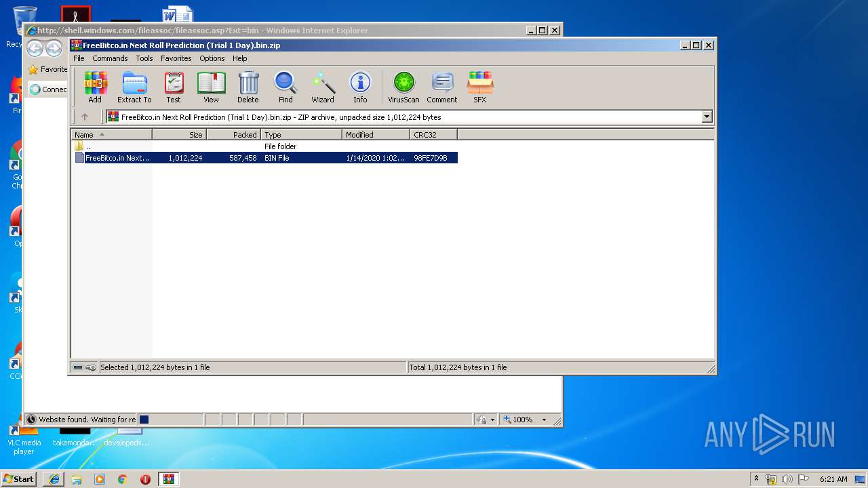Viewport: 868px width, 488px height.
Task: Open the File menu
Action: [x=79, y=58]
